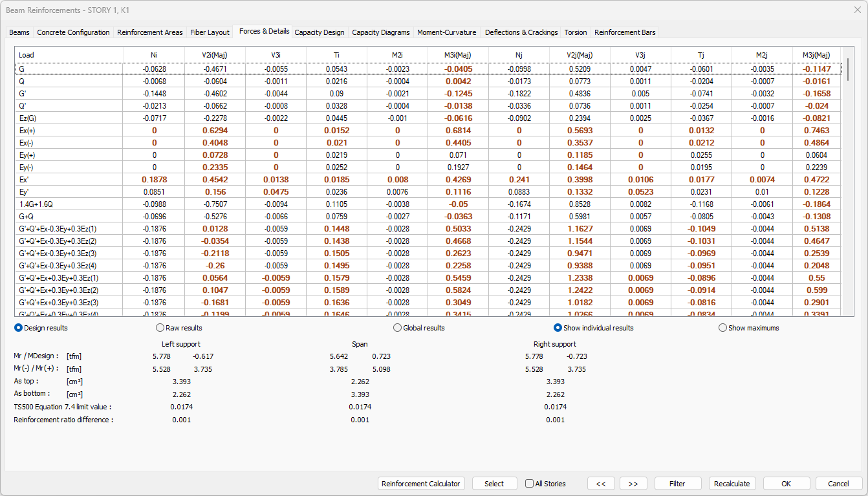Screen dimensions: 868x496
Task: Go to previous beam with << button
Action: click(601, 484)
